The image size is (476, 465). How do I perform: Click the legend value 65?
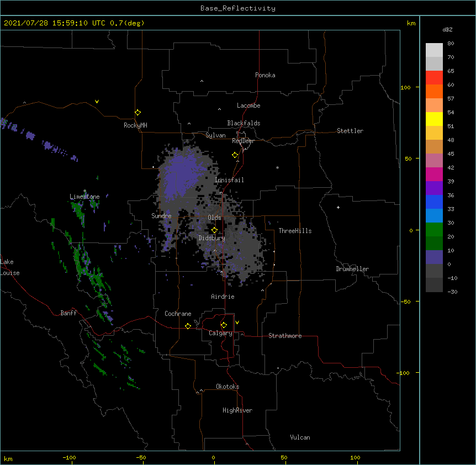[x=451, y=71]
